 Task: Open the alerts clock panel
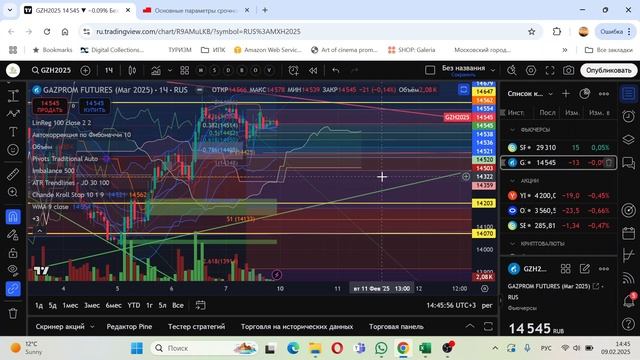(x=629, y=116)
